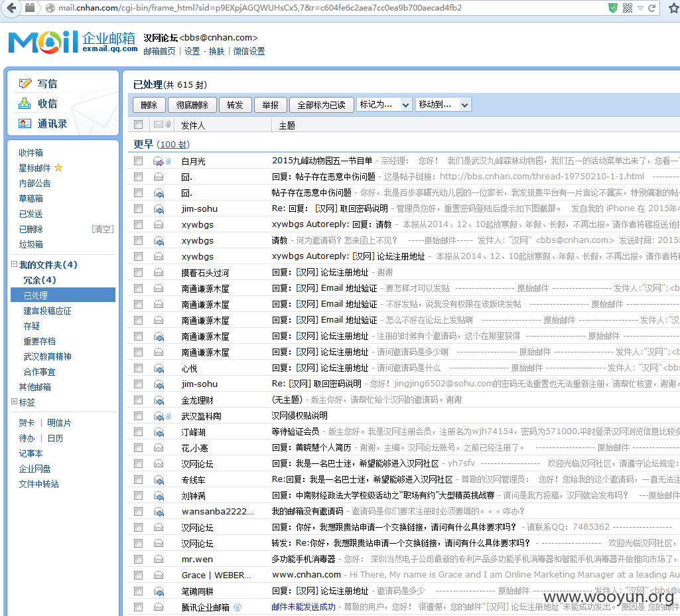680x616 pixels.
Task: Click the envelope icon on Grace | WEBER row
Action: coord(159,576)
